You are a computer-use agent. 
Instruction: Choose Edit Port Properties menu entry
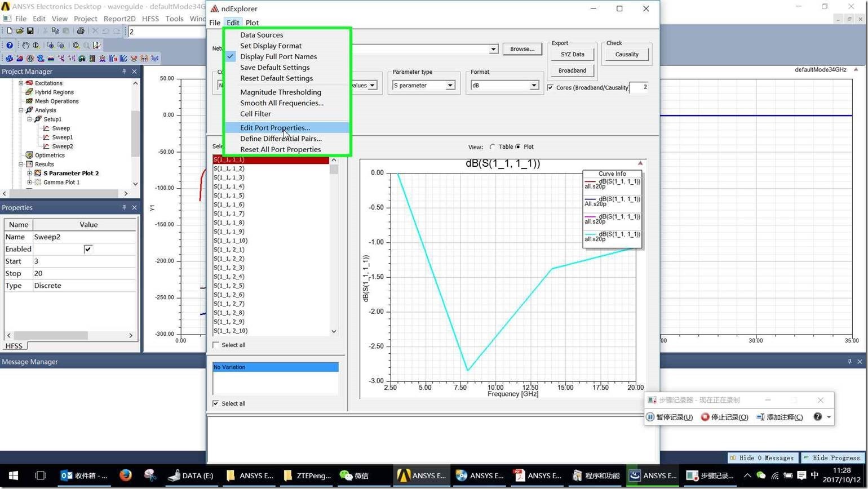(x=275, y=128)
